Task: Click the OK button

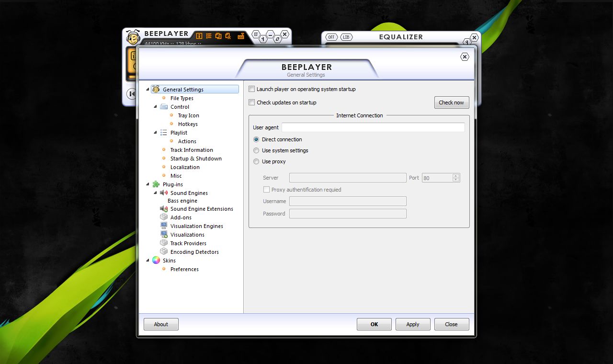Action: [374, 324]
